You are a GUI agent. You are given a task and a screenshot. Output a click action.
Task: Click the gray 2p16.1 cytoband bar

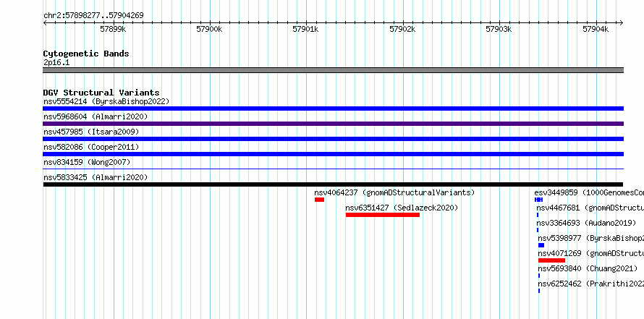[333, 70]
